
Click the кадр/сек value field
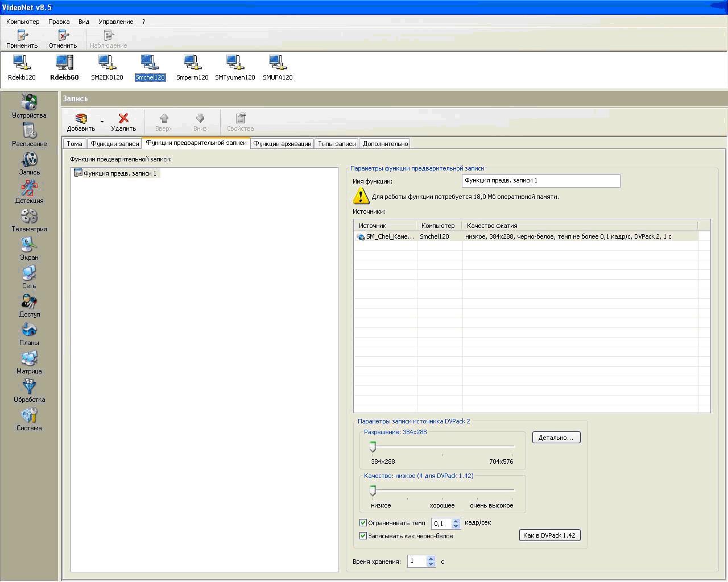442,523
